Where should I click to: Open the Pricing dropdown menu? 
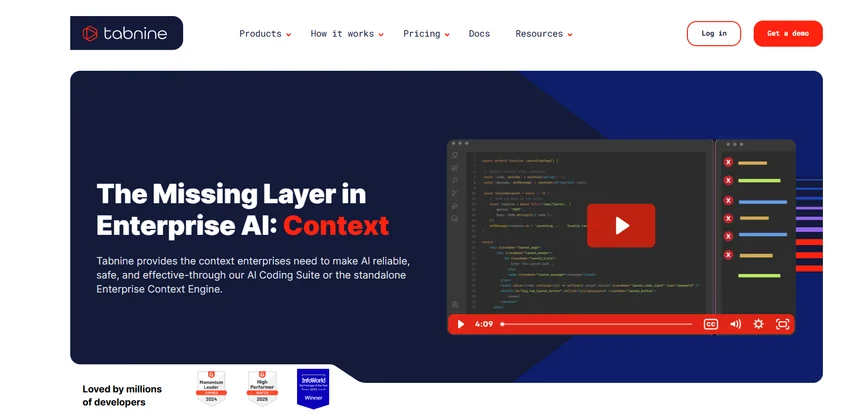(426, 34)
